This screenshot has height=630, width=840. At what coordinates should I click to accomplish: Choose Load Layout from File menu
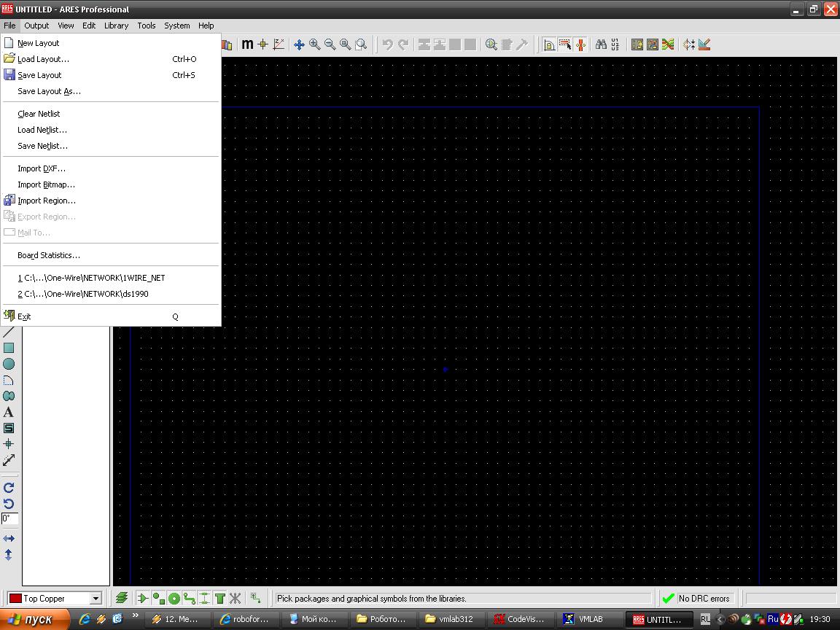[x=43, y=59]
